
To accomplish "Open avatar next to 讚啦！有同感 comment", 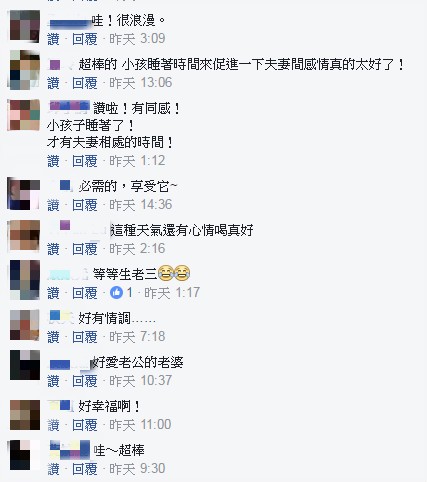I will pos(25,115).
